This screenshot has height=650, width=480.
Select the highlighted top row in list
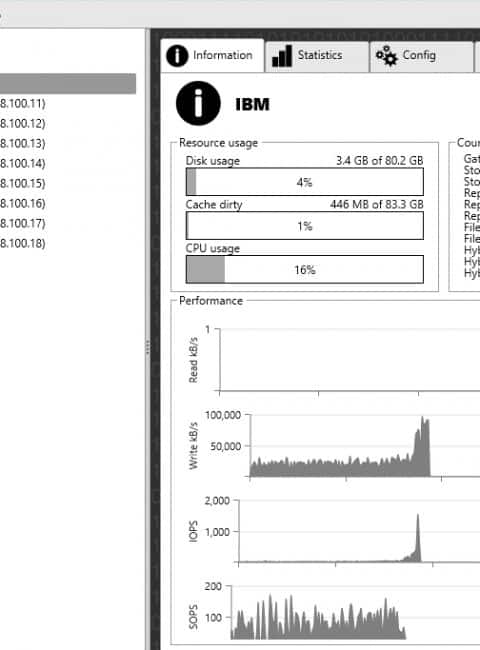68,83
